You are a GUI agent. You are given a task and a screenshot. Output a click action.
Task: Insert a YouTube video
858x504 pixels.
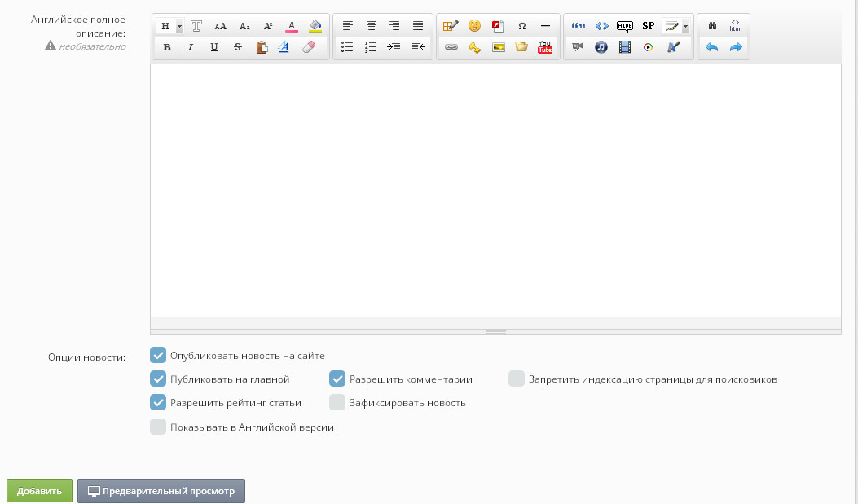(545, 47)
